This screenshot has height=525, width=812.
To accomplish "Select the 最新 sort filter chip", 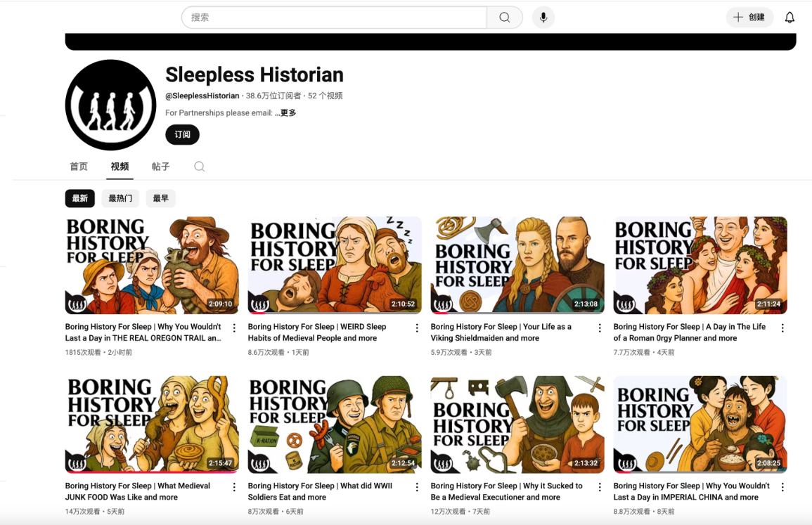I will point(79,198).
